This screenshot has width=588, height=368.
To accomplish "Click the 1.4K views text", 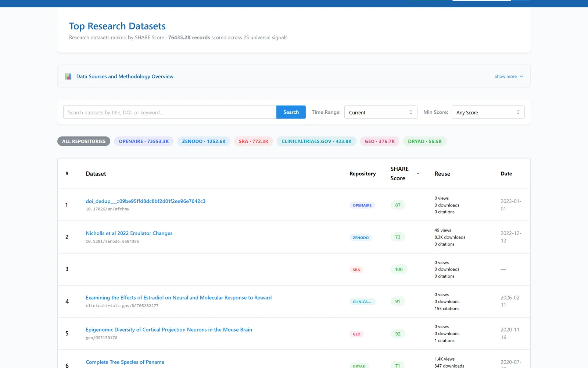I will [445, 359].
